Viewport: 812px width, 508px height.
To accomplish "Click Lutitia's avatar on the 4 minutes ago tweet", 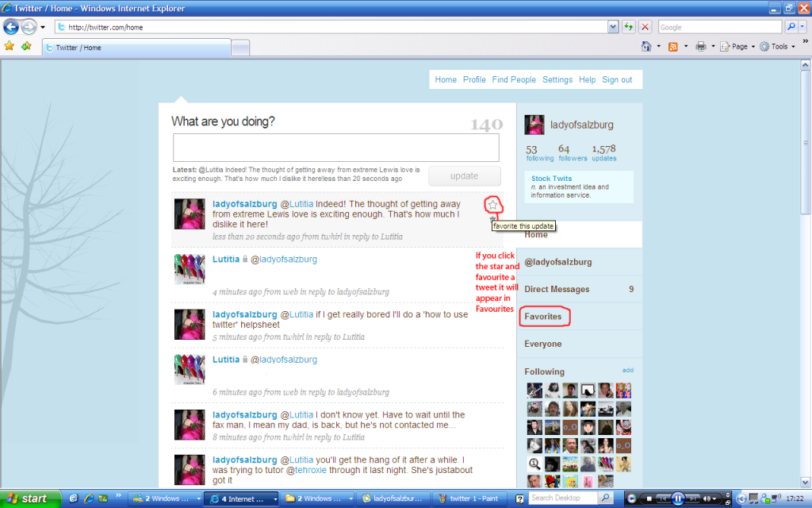I will 190,269.
